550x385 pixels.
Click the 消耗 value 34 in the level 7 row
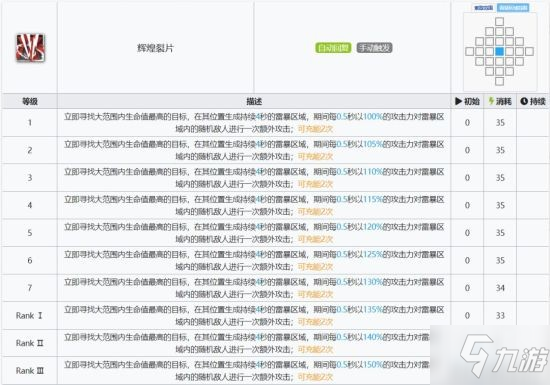[x=500, y=288]
